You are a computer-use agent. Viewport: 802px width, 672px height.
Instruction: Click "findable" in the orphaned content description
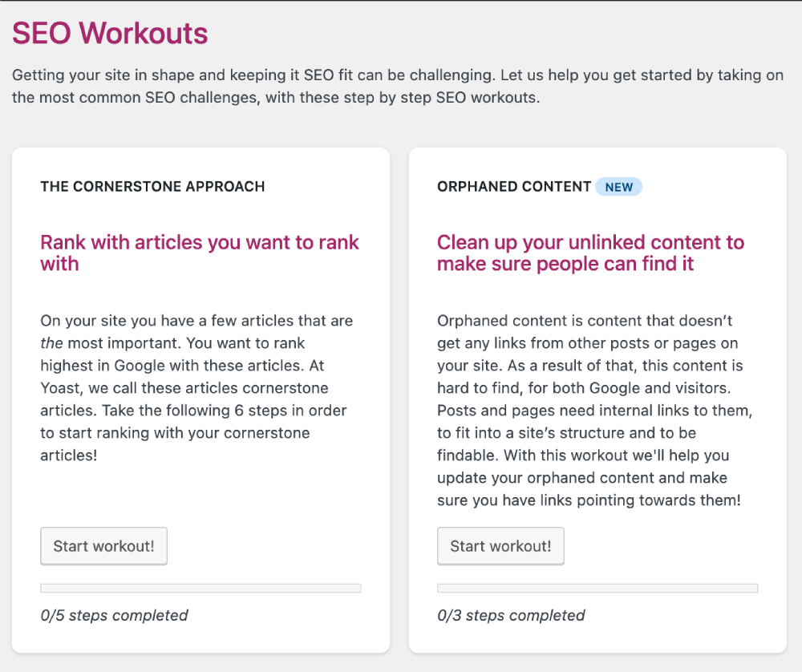466,455
